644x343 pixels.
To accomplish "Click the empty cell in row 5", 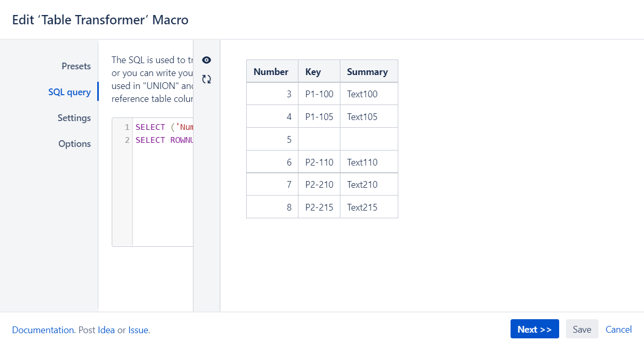I will click(x=319, y=139).
